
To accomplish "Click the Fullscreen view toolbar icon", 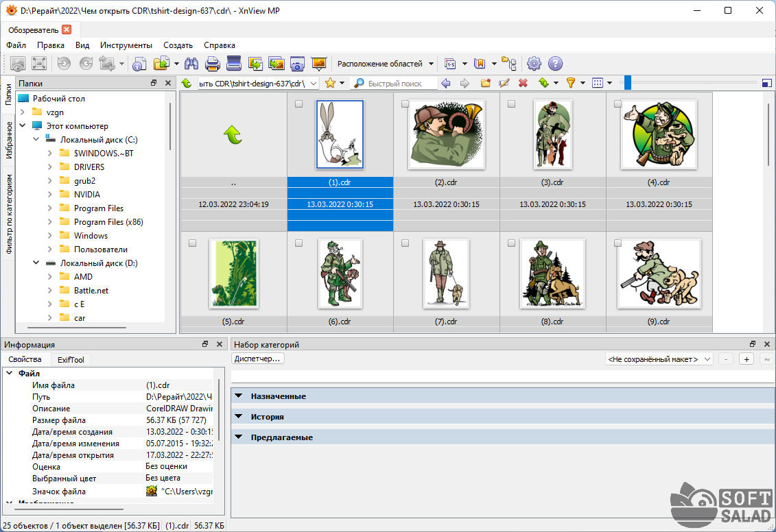I will [38, 63].
